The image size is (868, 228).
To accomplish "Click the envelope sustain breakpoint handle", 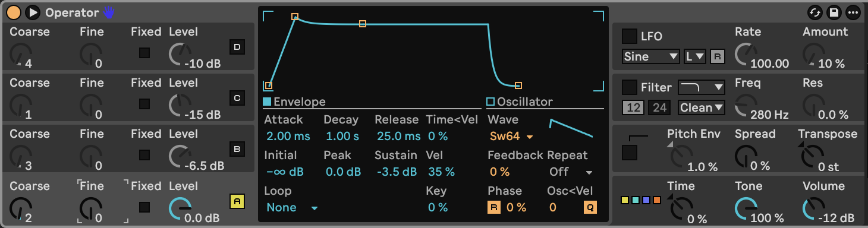I will click(x=363, y=24).
